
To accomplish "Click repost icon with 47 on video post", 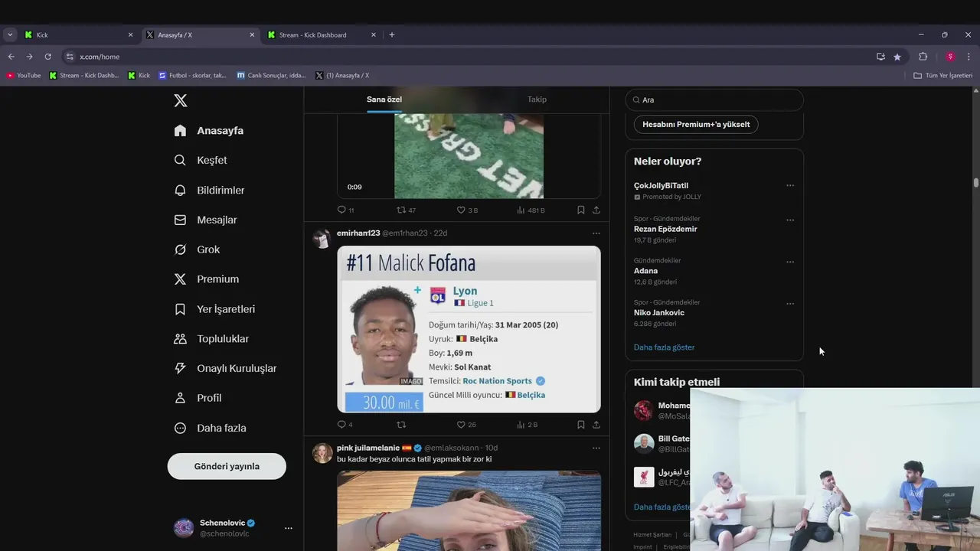I will click(x=401, y=210).
